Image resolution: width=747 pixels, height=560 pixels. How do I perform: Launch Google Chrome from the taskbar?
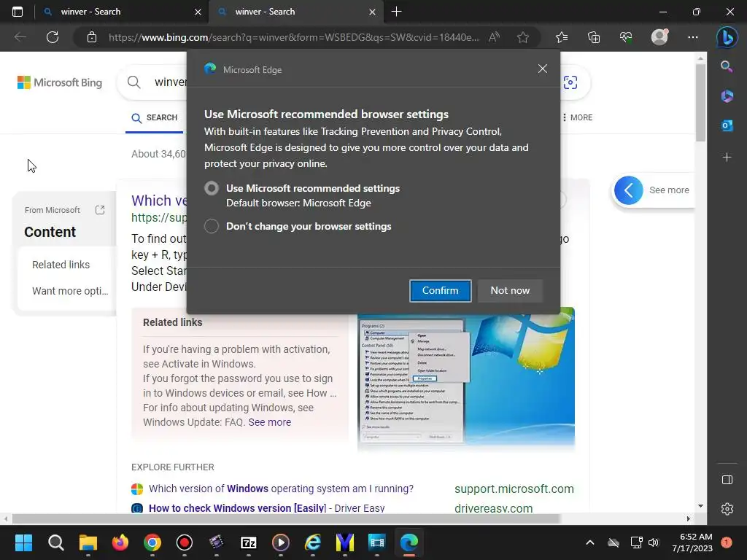[x=152, y=542]
